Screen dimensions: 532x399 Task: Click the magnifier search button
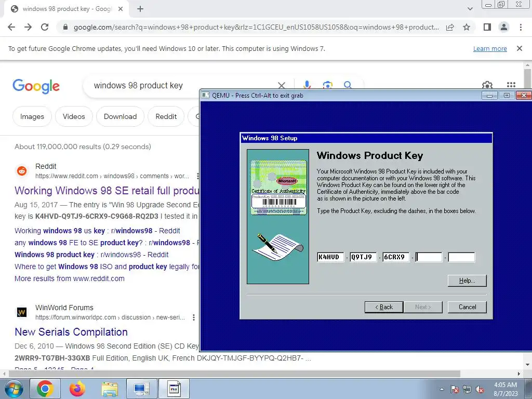click(348, 85)
